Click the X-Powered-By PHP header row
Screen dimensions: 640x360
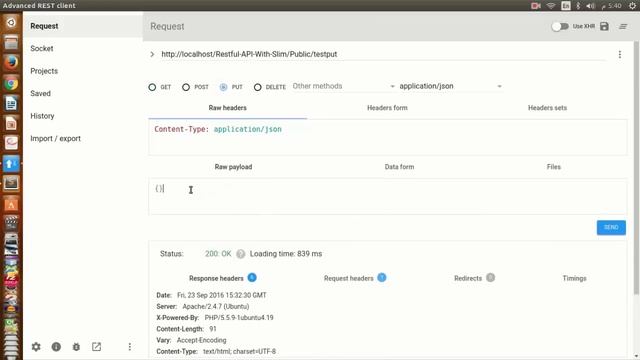[x=215, y=318]
